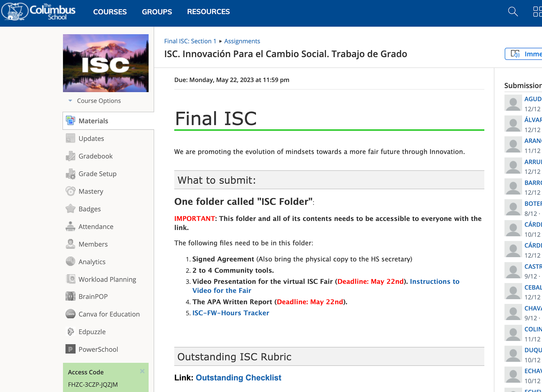This screenshot has width=542, height=392.
Task: Click the access code FHZC-3CZP-JQZJM
Action: tap(93, 384)
